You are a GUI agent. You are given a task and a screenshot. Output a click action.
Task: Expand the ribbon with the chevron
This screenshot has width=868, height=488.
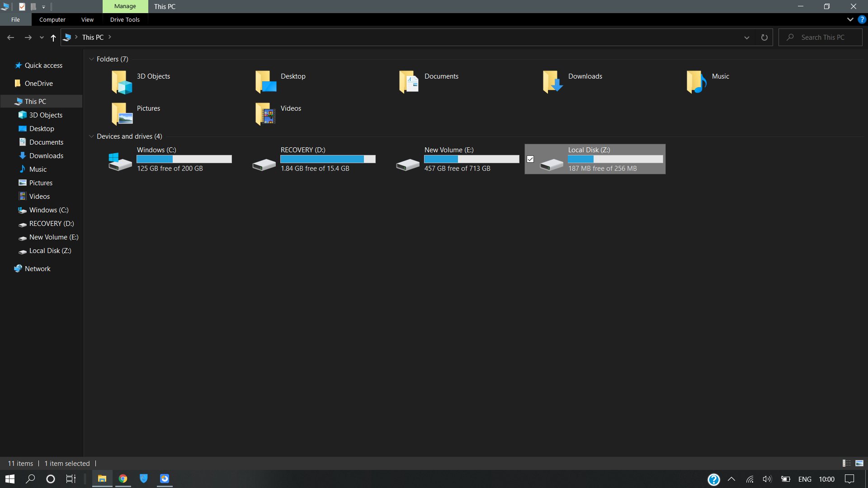point(850,19)
